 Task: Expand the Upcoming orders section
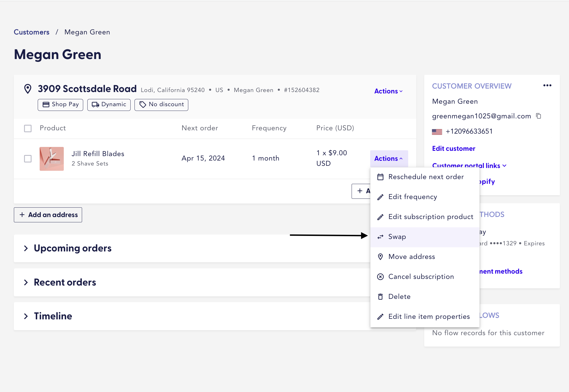pyautogui.click(x=73, y=248)
